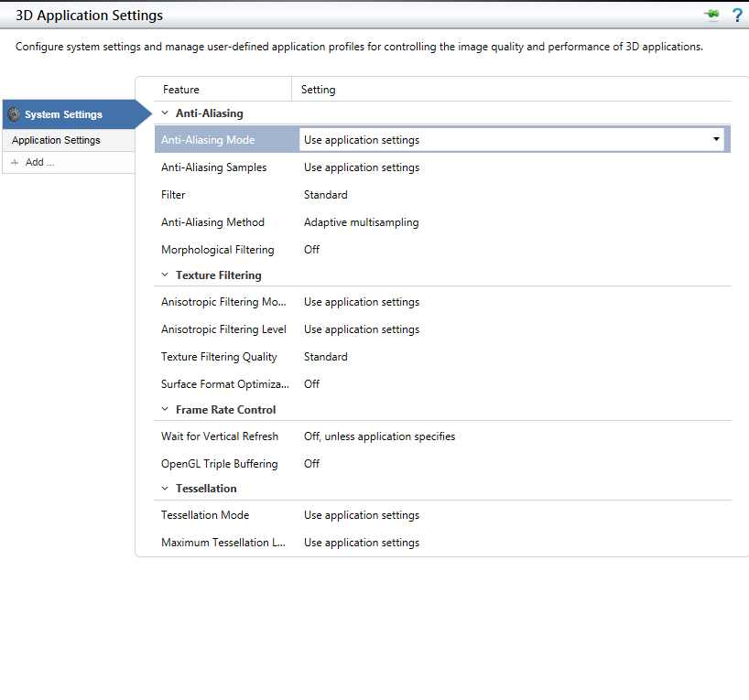Open the Anti-Aliasing Mode dropdown arrow
The height and width of the screenshot is (700, 749).
point(715,139)
